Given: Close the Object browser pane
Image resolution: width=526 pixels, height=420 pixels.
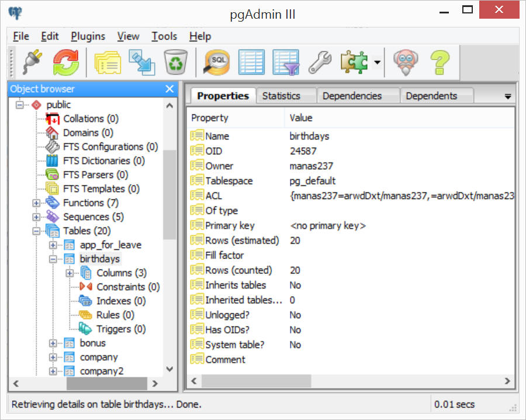Looking at the screenshot, I should pyautogui.click(x=169, y=89).
